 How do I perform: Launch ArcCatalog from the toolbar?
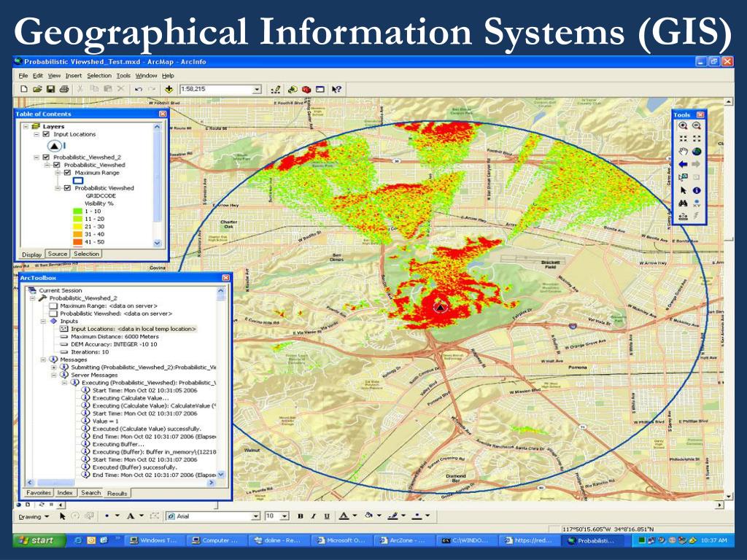tap(292, 89)
